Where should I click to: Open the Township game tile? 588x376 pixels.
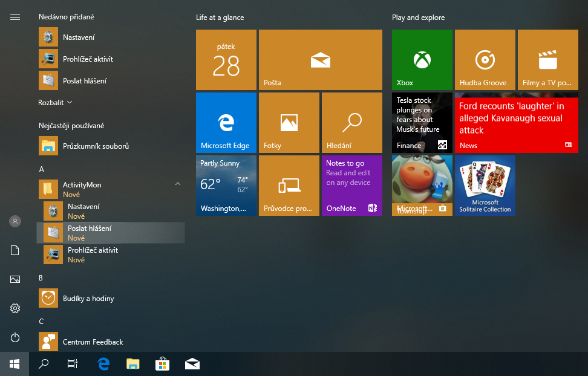point(422,186)
